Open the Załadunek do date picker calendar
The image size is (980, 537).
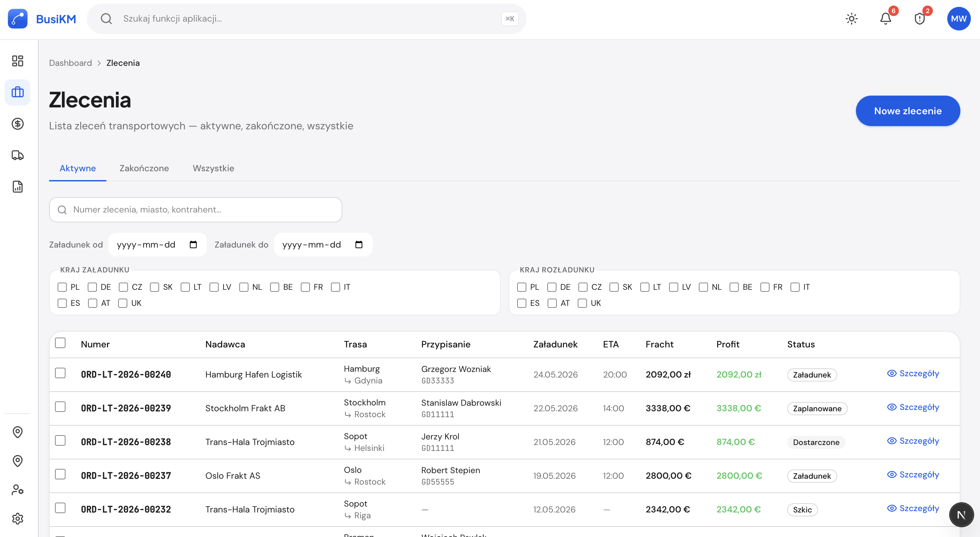click(359, 244)
